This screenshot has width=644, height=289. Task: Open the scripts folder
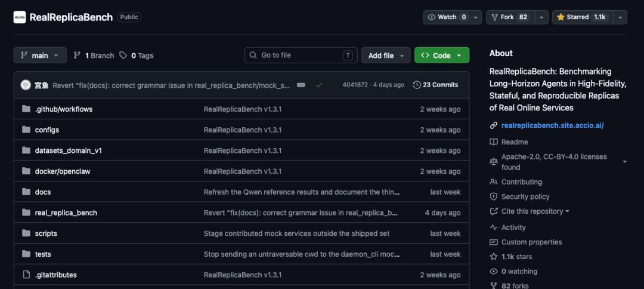[x=46, y=233]
